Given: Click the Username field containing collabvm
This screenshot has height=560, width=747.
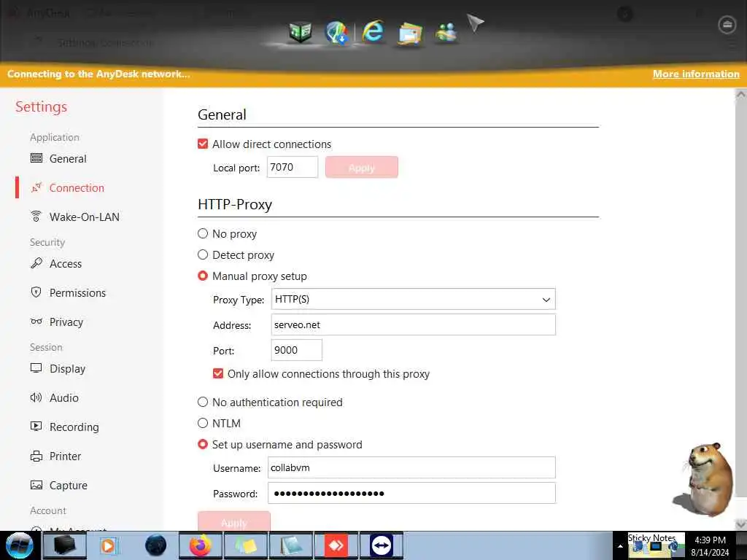Looking at the screenshot, I should (411, 467).
